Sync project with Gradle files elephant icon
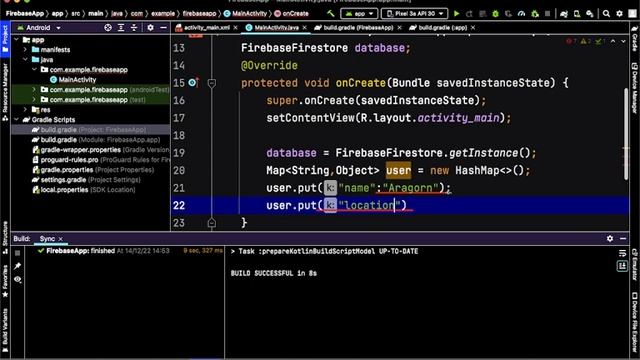This screenshot has height=360, width=640. point(564,14)
